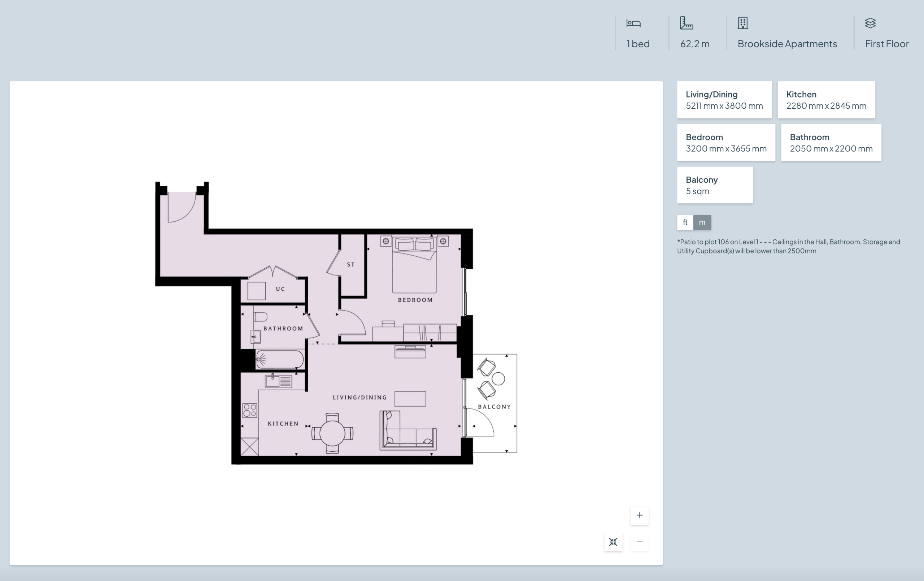
Task: Click the ruler area icon above 62.2 m
Action: [686, 23]
